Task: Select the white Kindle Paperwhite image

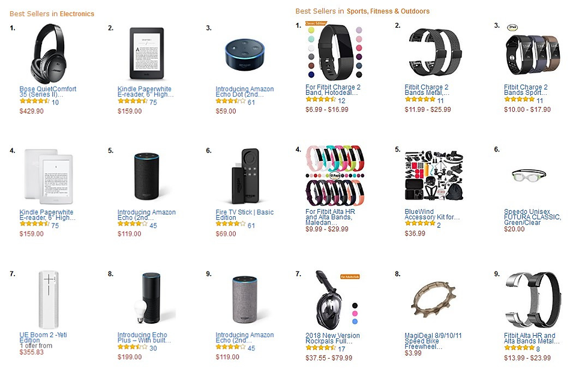Action: pos(42,175)
